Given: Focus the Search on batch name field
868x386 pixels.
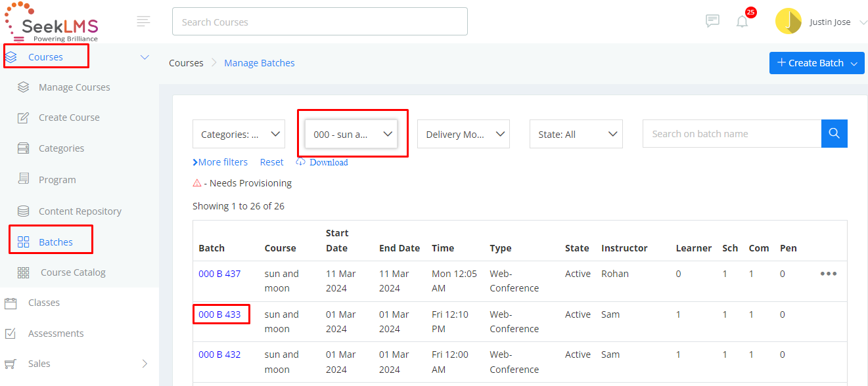Looking at the screenshot, I should (732, 133).
